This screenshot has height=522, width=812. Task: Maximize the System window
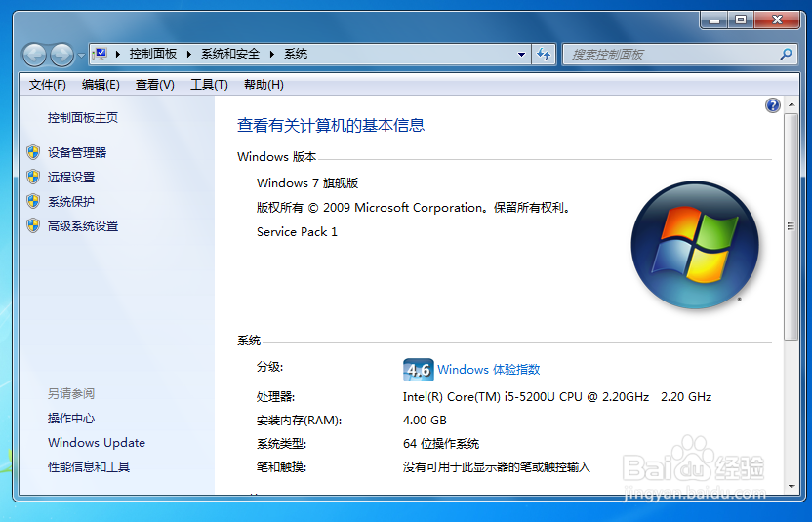[x=741, y=20]
